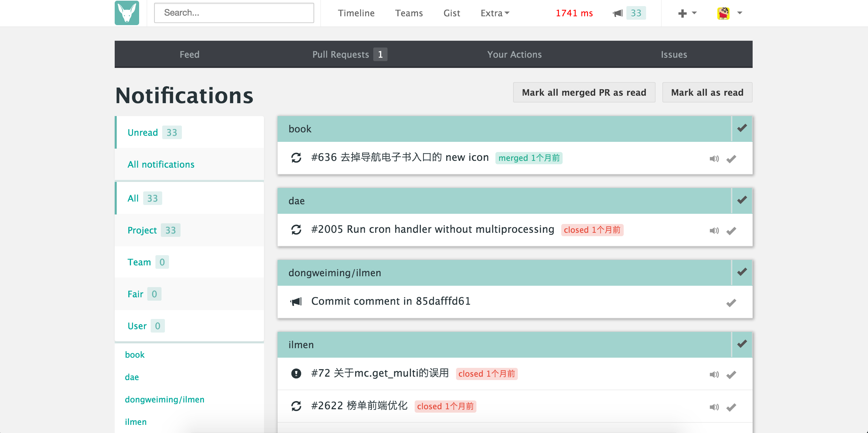Click the 33 unread count badge in header

click(636, 13)
